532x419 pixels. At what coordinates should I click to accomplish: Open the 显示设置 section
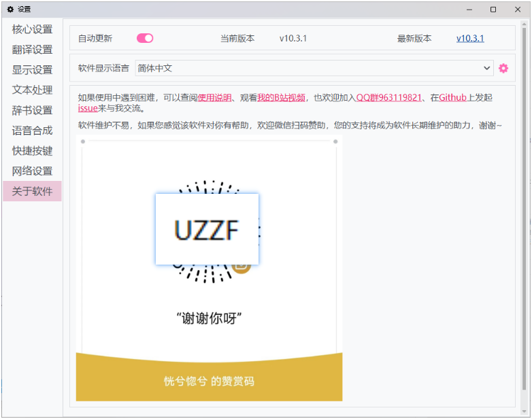click(32, 70)
